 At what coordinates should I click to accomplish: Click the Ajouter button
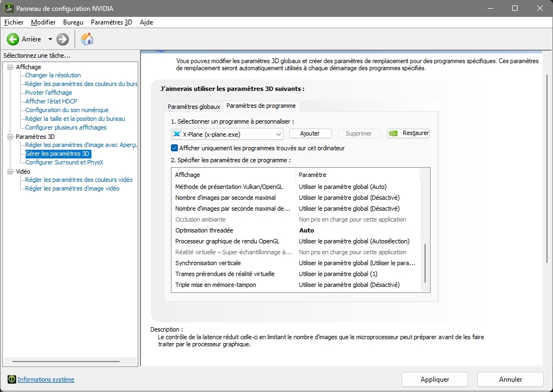pyautogui.click(x=310, y=133)
